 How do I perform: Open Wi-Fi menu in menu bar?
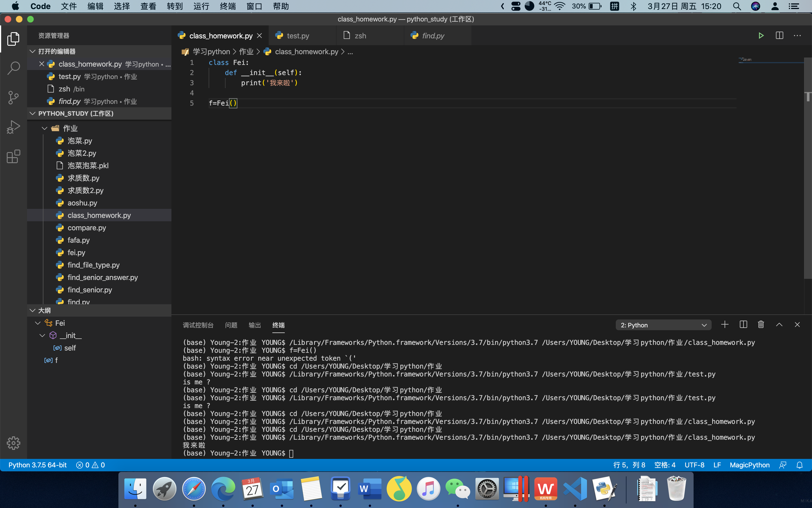pyautogui.click(x=560, y=6)
